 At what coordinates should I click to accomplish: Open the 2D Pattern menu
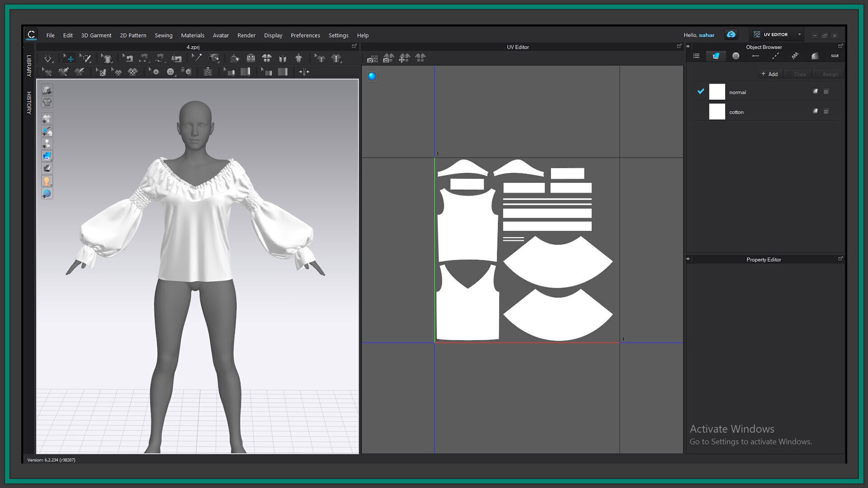[x=133, y=35]
